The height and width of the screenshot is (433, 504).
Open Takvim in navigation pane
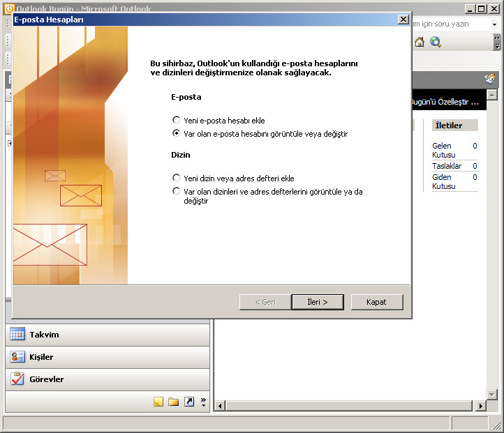pos(108,335)
